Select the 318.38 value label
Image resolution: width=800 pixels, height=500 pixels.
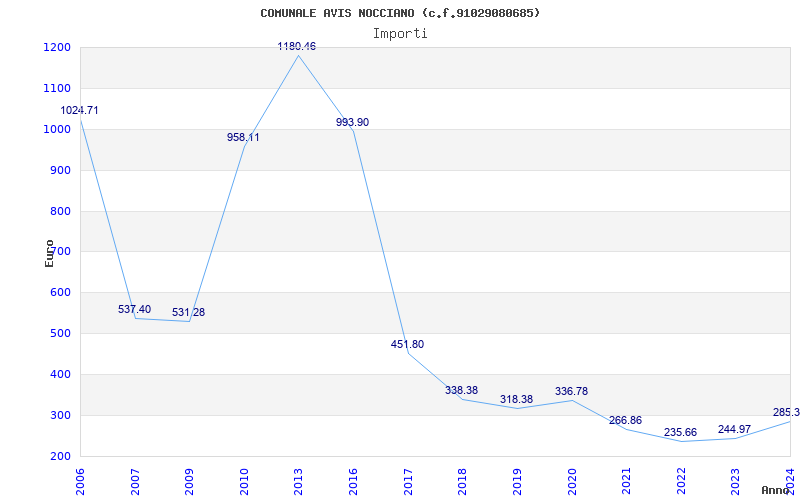point(516,399)
